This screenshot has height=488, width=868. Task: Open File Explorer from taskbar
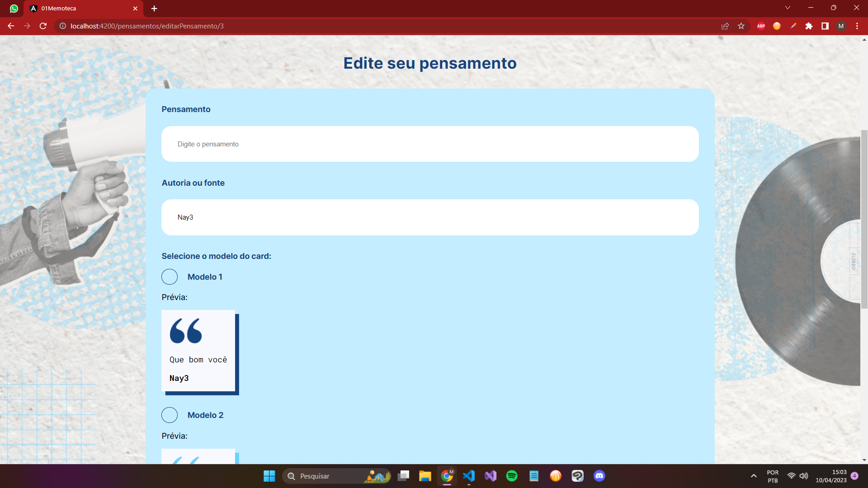pyautogui.click(x=425, y=476)
